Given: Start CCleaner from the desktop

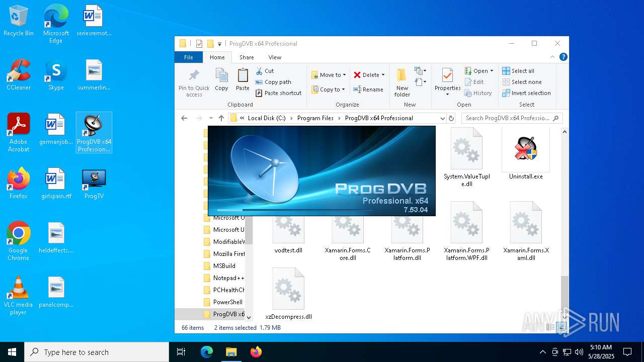Looking at the screenshot, I should pos(19,75).
